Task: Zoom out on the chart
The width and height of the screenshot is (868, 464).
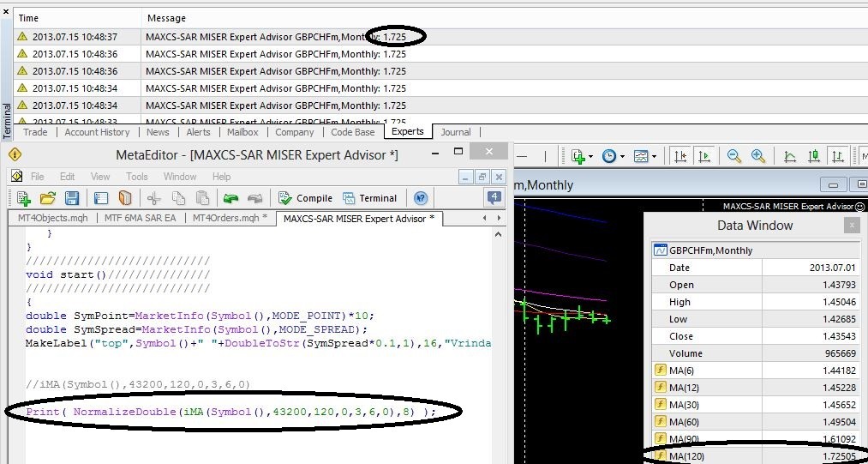Action: [734, 156]
